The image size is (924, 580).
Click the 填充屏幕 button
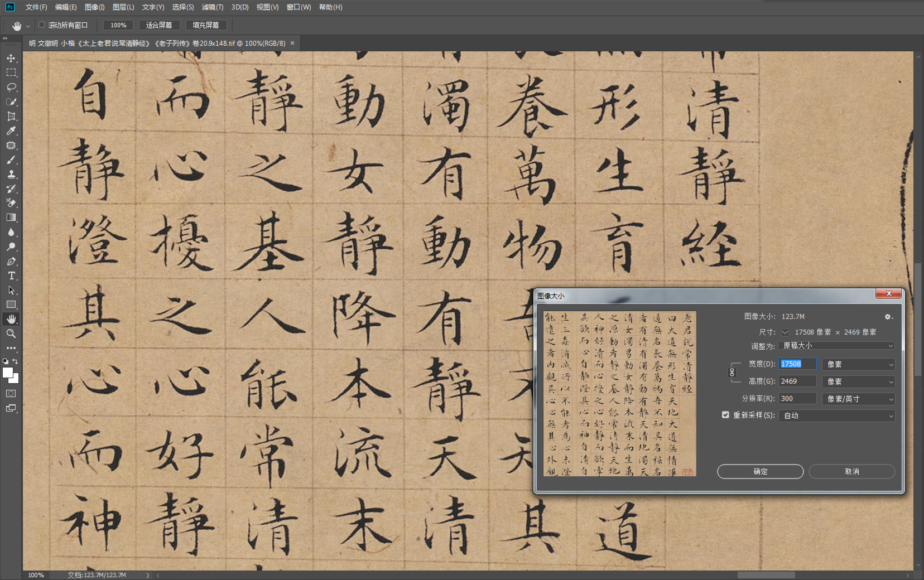point(206,25)
